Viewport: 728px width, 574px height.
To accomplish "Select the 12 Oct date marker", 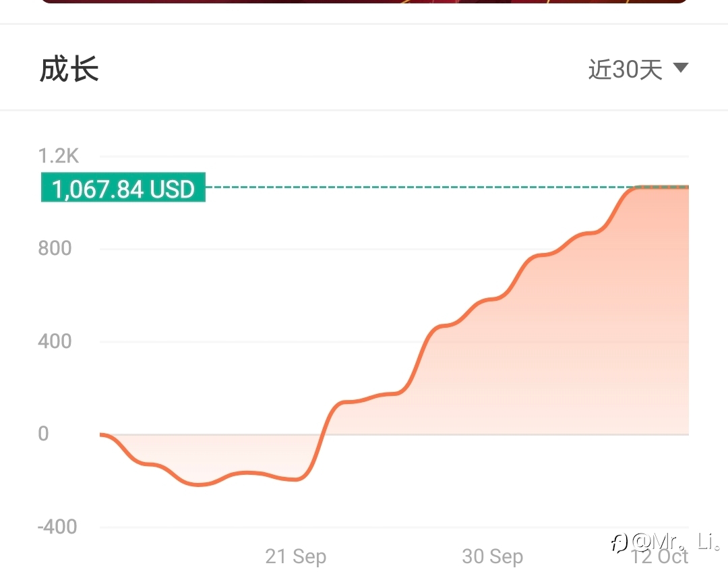I will [659, 556].
